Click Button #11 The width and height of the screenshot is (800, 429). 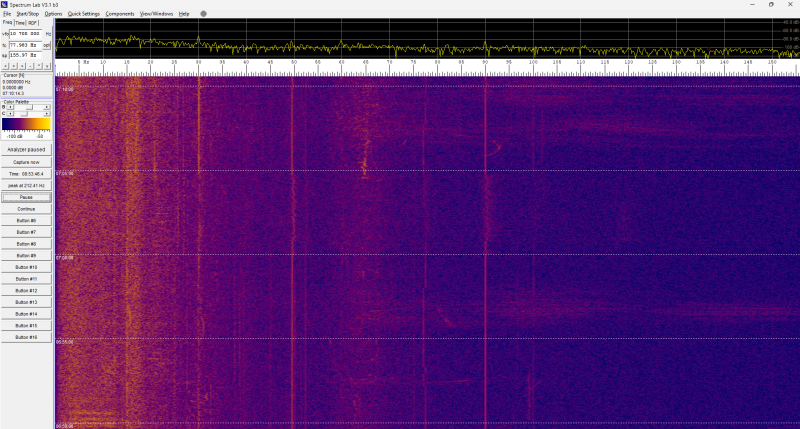click(26, 279)
